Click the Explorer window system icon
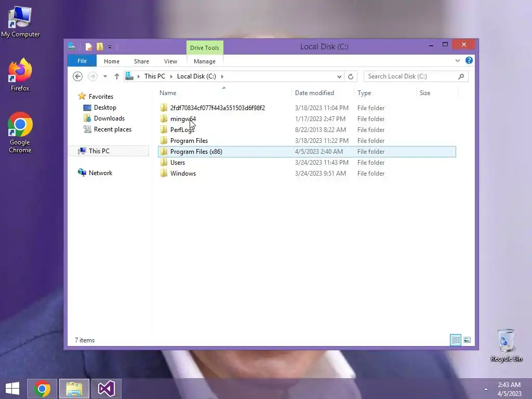This screenshot has height=399, width=532. [x=72, y=46]
